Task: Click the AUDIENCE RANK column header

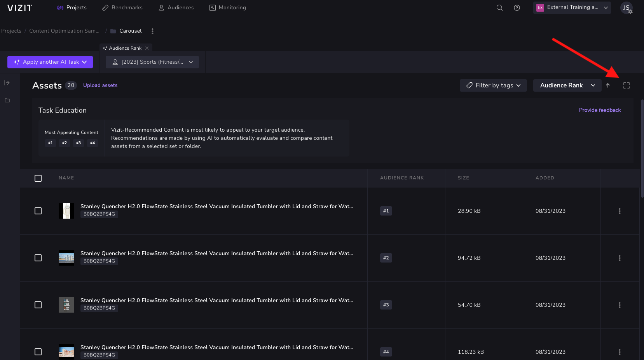Action: point(402,178)
